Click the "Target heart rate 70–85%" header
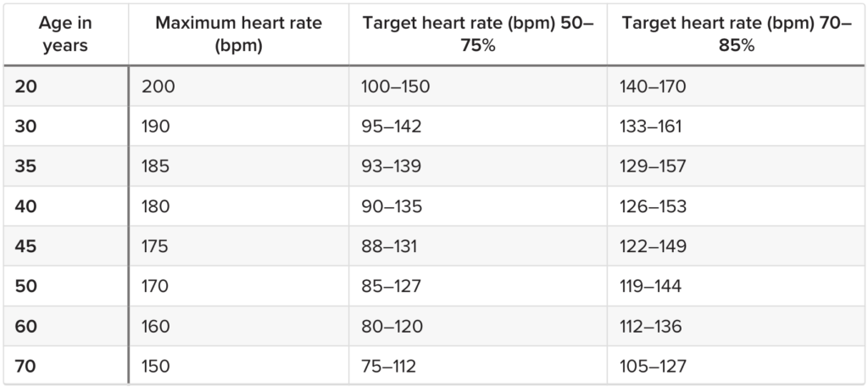Viewport: 868px width, 387px height. [734, 34]
